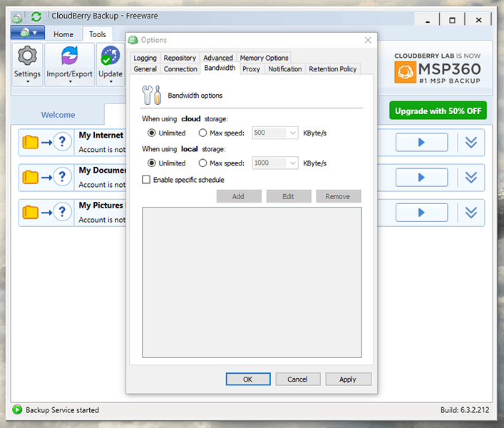Open the Welcome tab
Viewport: 504px width, 428px height.
(58, 115)
